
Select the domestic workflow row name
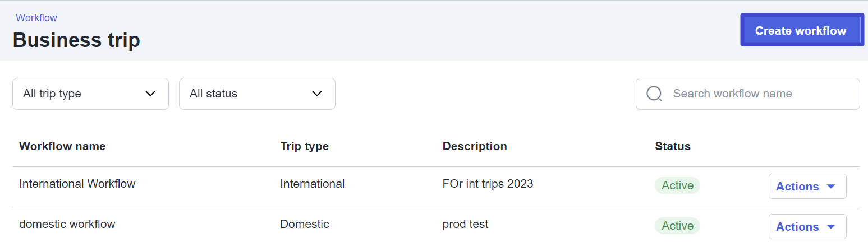[x=67, y=224]
